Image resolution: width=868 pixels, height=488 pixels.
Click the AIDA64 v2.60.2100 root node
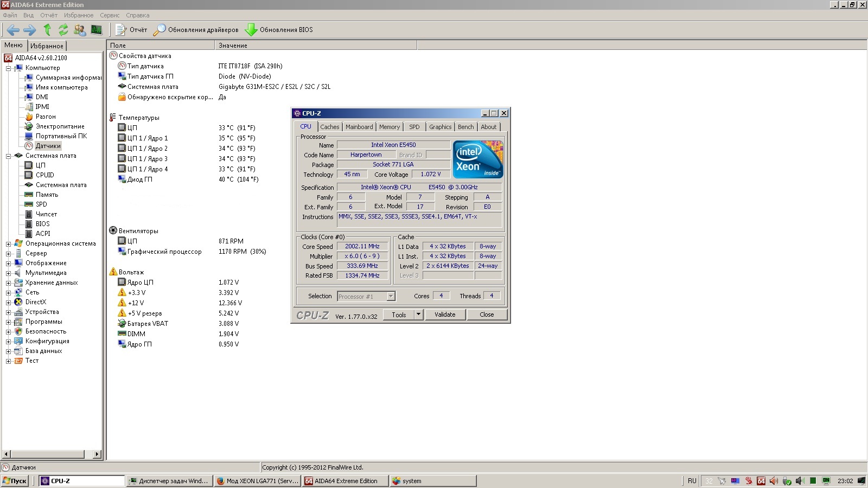pyautogui.click(x=41, y=58)
